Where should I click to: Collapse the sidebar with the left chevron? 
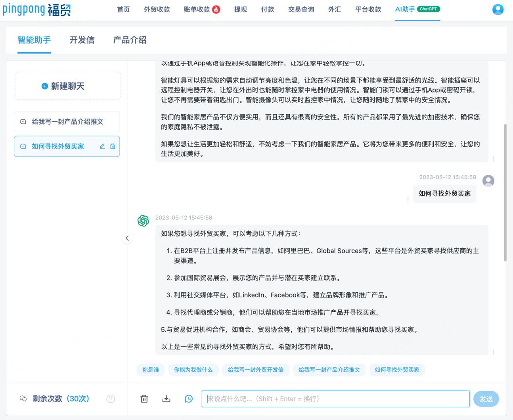pos(127,238)
